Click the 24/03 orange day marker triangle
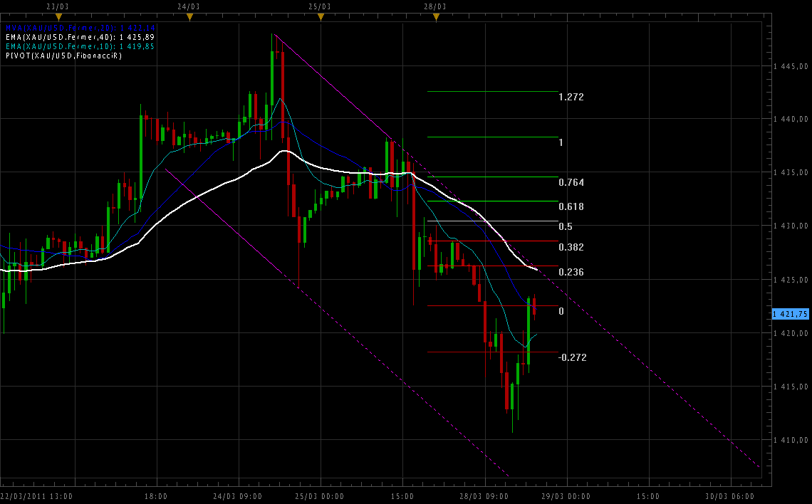 (187, 16)
